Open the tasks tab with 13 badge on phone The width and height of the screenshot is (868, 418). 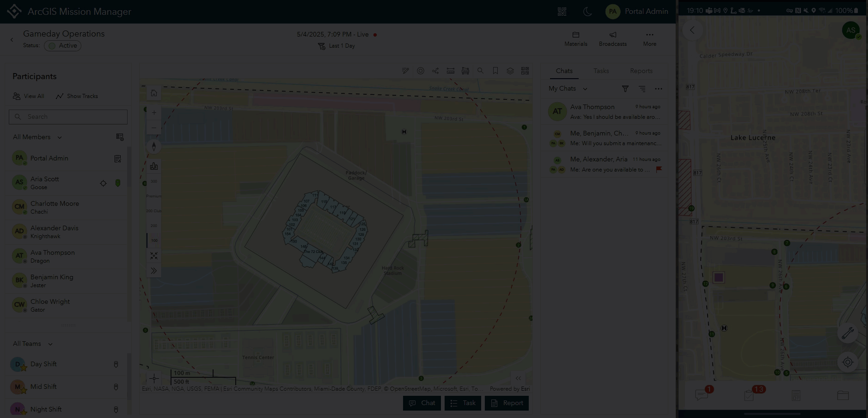tap(749, 395)
